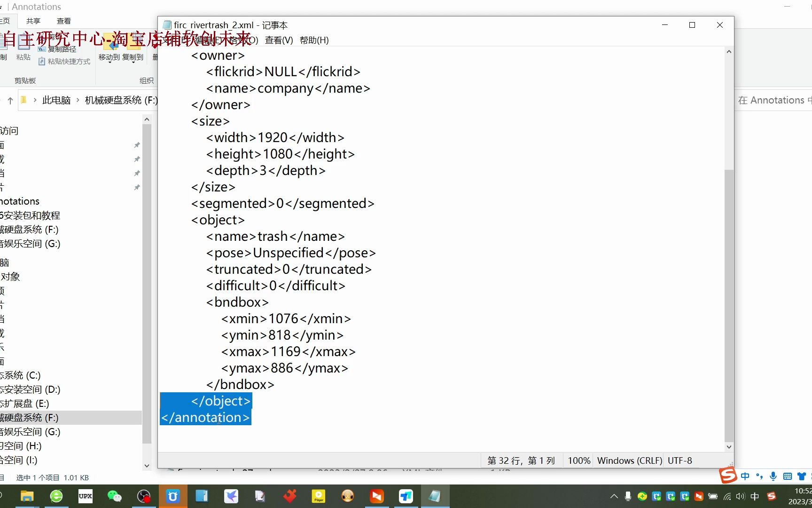Click the microphone on Sogou IME toolbar
Viewport: 812px width, 508px height.
pos(773,476)
